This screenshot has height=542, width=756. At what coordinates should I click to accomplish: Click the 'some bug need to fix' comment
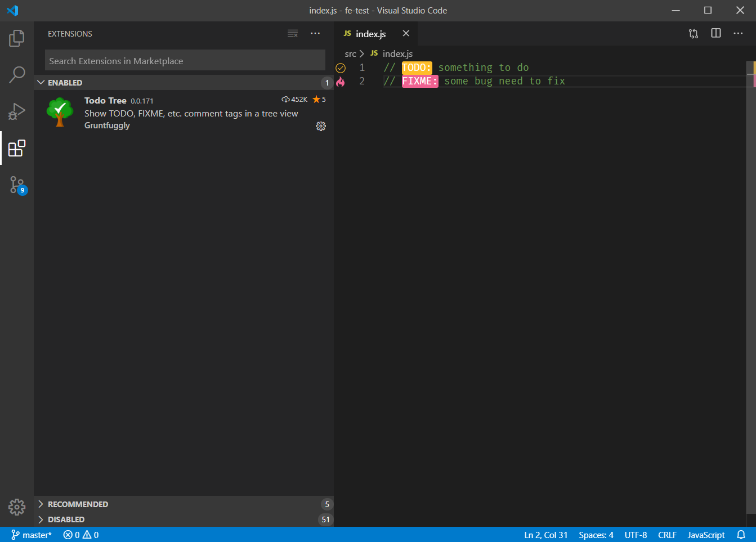pyautogui.click(x=504, y=81)
